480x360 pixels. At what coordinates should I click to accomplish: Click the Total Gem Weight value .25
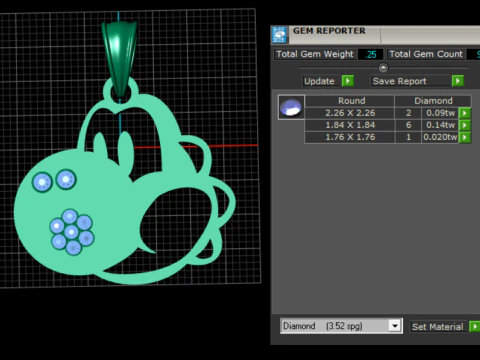[370, 54]
